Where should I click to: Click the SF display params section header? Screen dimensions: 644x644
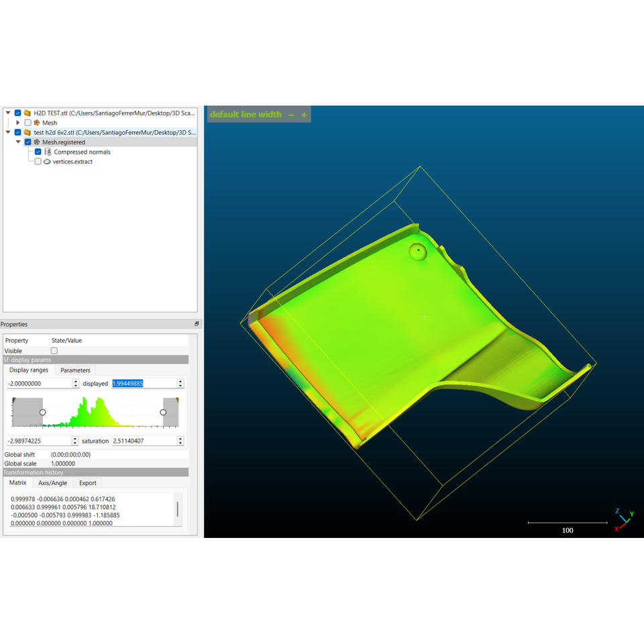96,360
